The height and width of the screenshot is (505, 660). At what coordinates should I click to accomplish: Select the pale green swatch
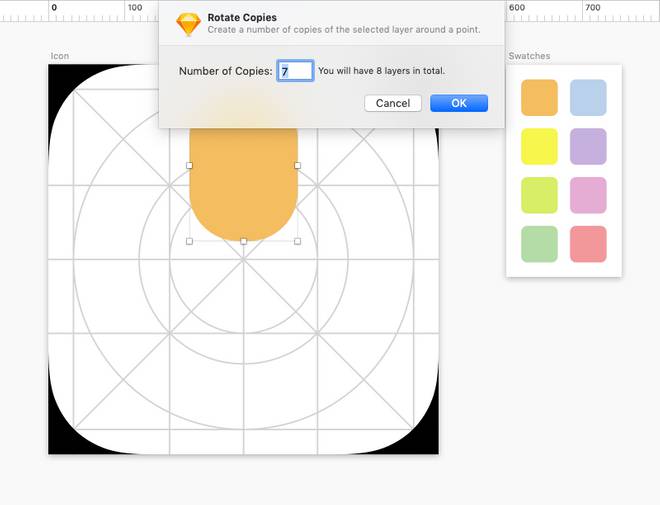pyautogui.click(x=539, y=244)
